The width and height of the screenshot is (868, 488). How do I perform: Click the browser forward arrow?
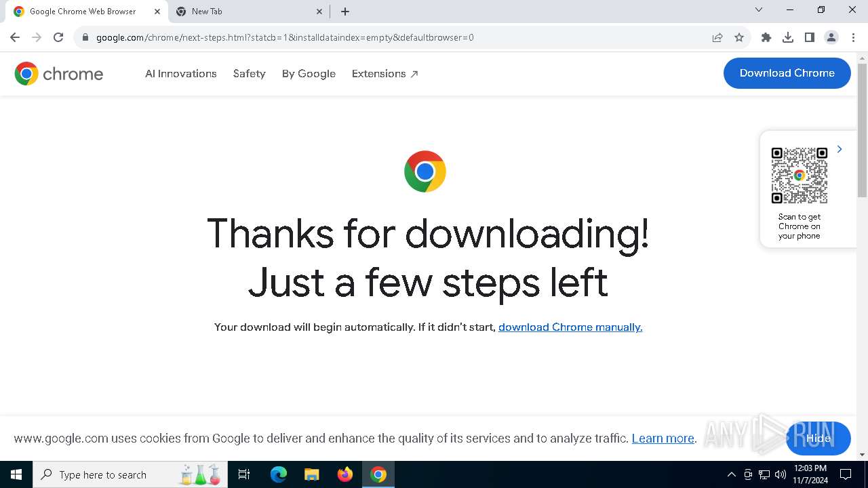[37, 37]
